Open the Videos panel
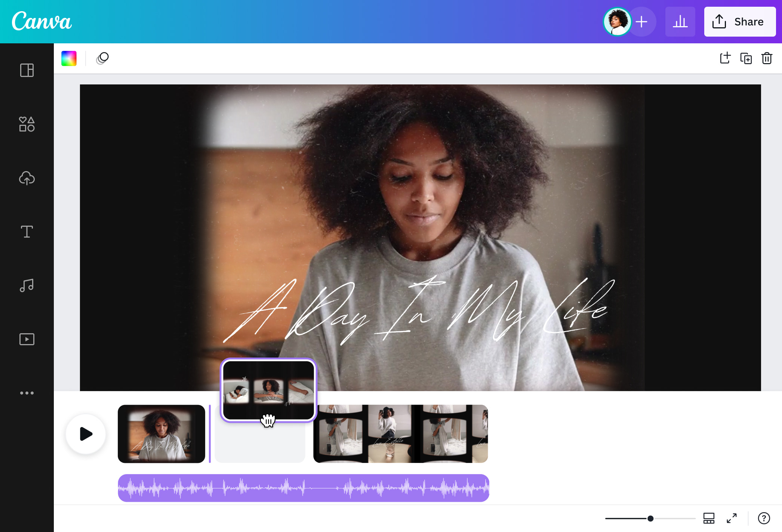This screenshot has height=532, width=782. 27,339
